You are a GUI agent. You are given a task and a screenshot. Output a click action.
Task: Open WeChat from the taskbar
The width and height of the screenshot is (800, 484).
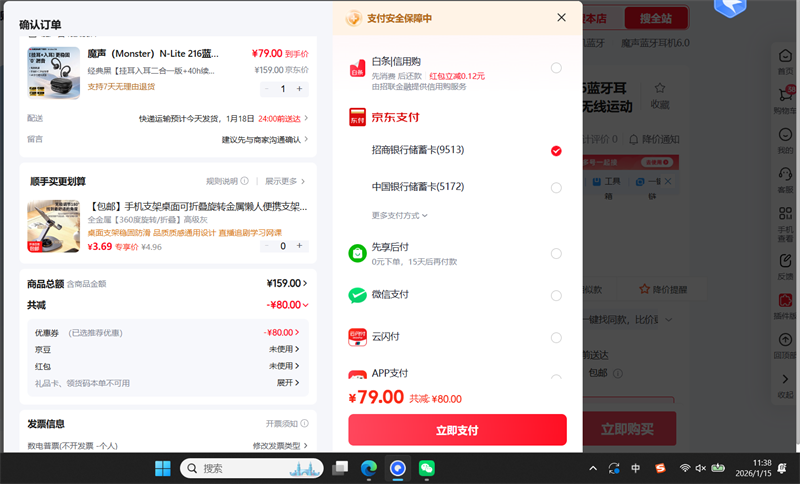click(427, 468)
